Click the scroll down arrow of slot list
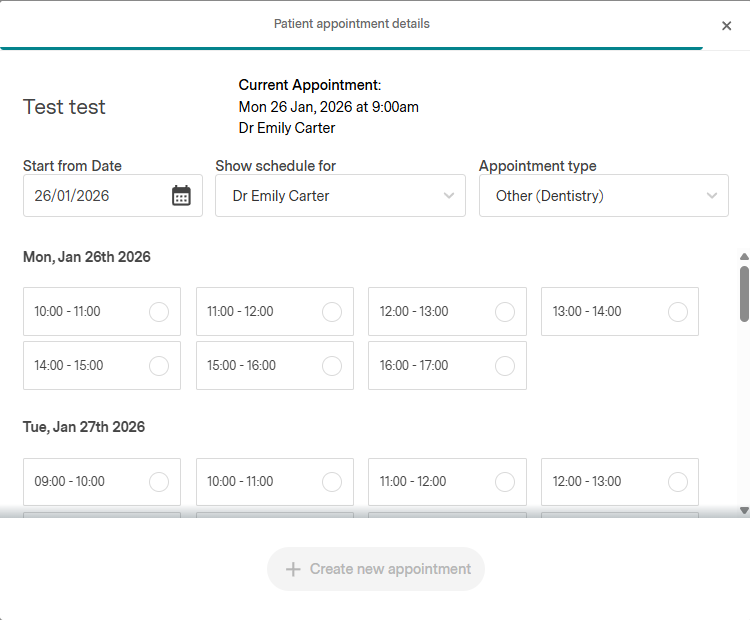 [743, 510]
